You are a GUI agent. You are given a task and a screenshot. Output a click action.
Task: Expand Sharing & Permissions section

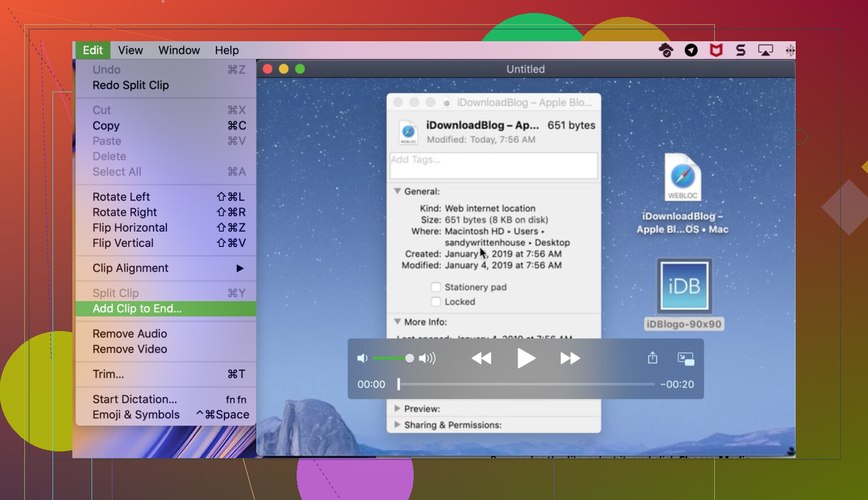397,425
